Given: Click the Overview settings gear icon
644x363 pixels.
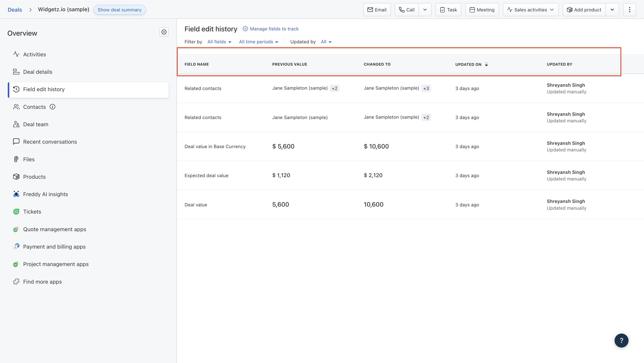Looking at the screenshot, I should pyautogui.click(x=164, y=32).
